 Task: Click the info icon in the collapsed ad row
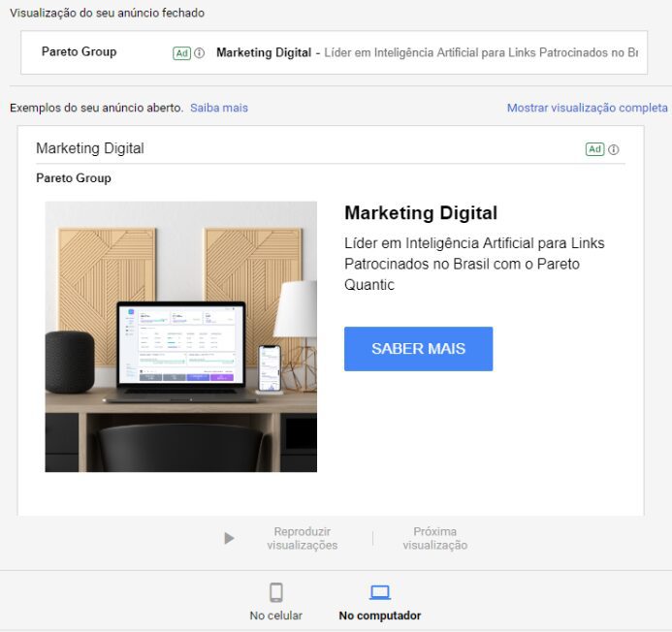(200, 53)
